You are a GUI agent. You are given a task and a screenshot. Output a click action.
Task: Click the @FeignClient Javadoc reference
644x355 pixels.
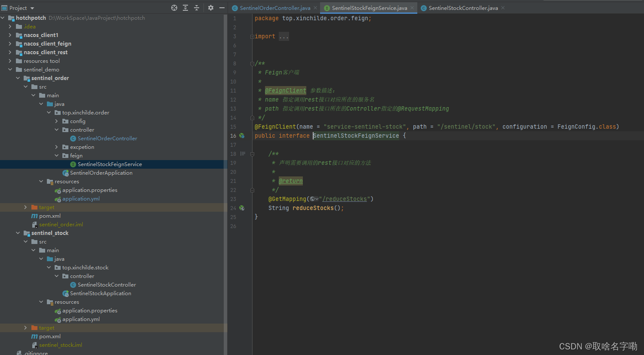click(286, 90)
